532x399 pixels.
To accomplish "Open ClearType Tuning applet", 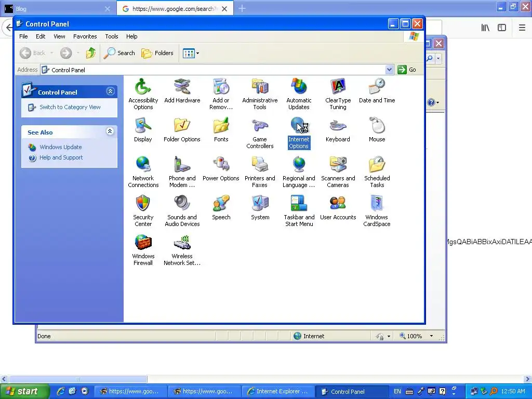I will tap(338, 94).
